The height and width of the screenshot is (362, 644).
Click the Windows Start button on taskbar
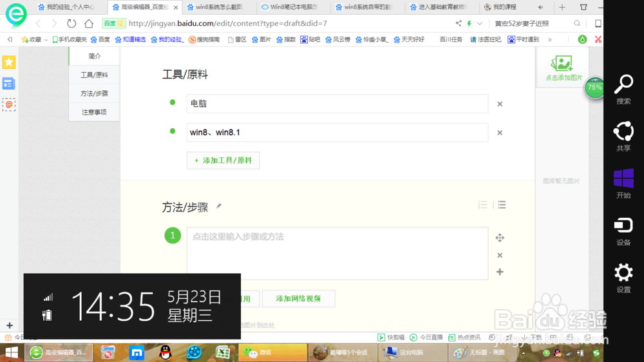pyautogui.click(x=12, y=352)
